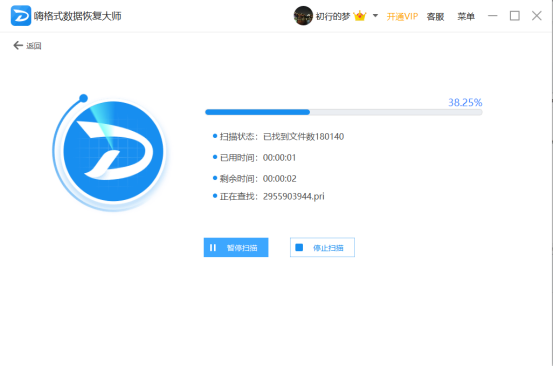Click the 暂停扫描 button label
Viewport: 554px width, 367px height.
pyautogui.click(x=242, y=248)
